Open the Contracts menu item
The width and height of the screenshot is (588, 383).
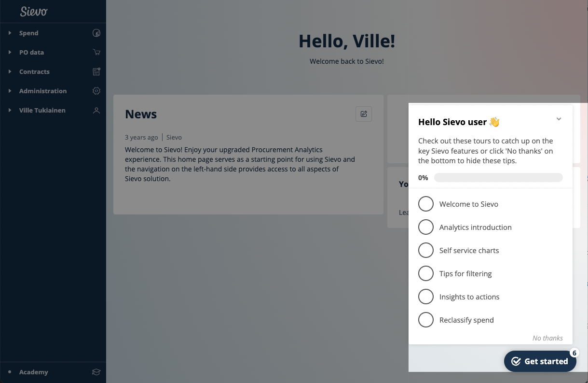tap(34, 72)
